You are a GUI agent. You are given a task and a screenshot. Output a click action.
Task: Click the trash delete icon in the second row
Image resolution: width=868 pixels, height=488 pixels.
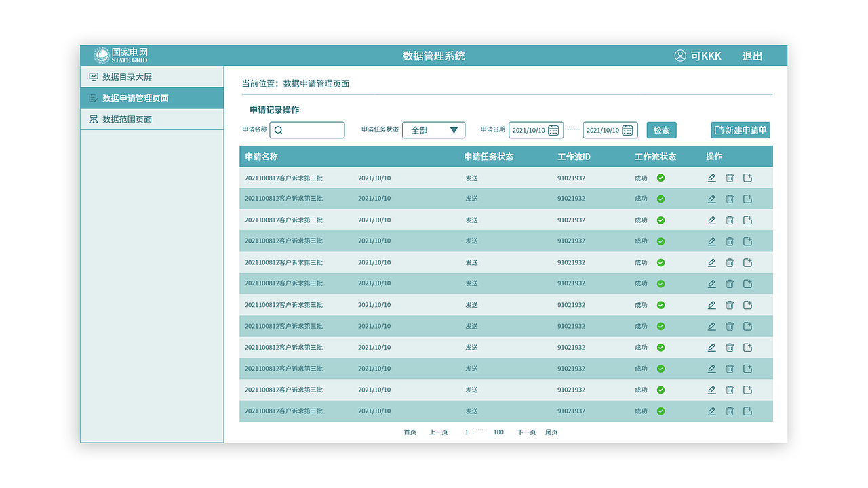730,199
